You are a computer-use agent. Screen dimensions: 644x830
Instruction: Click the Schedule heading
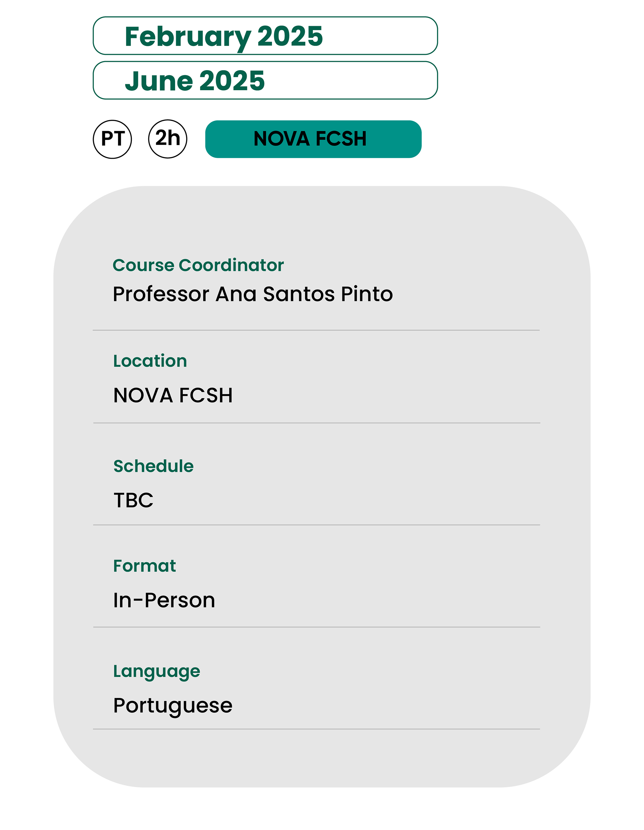pos(154,466)
